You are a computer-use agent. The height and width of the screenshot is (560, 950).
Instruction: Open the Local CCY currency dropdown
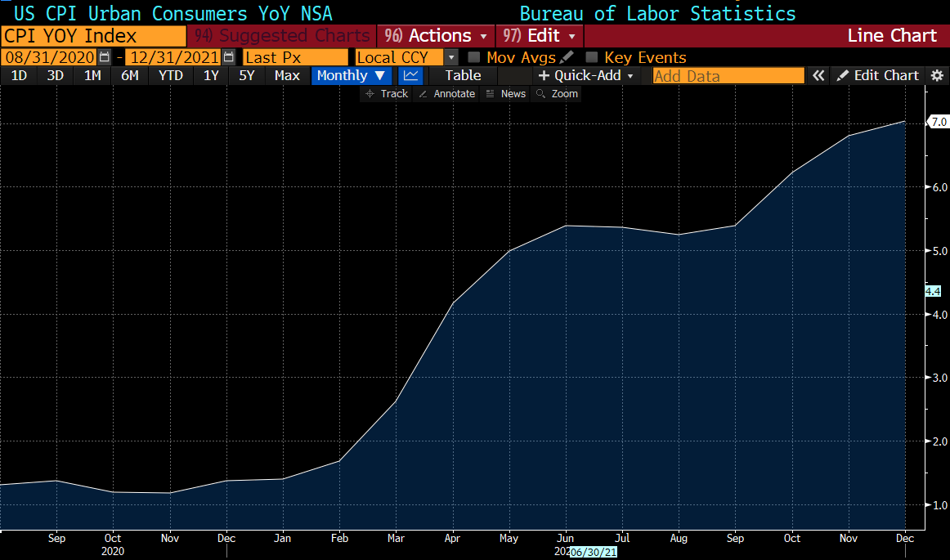450,57
